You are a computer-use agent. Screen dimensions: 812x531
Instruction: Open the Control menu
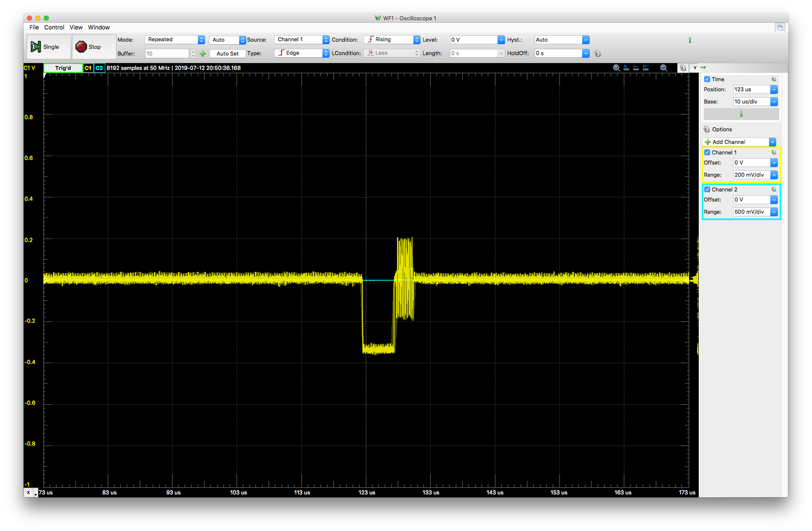54,27
